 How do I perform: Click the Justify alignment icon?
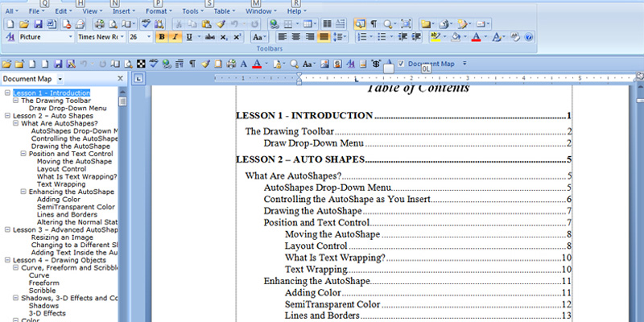tap(324, 37)
